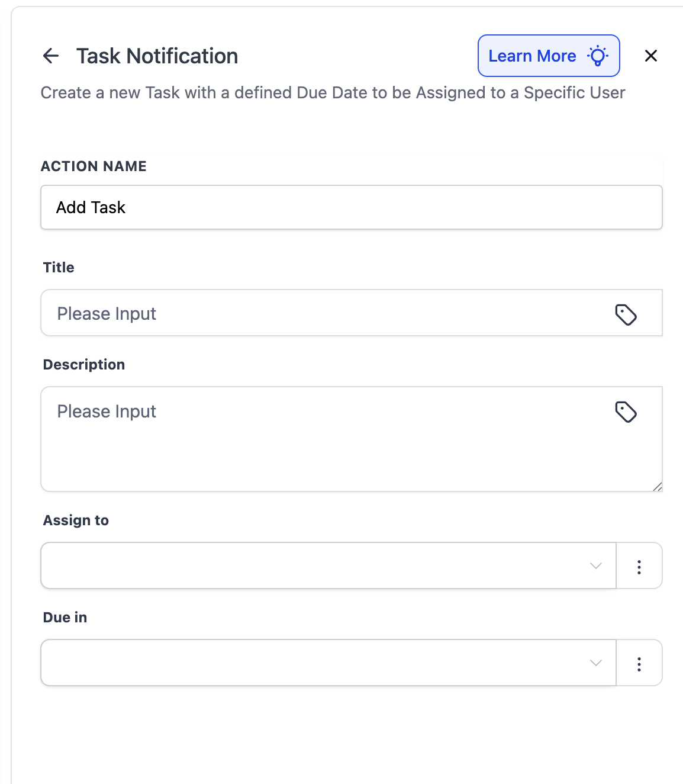Click the Title Please Input field
The width and height of the screenshot is (683, 784).
296,313
